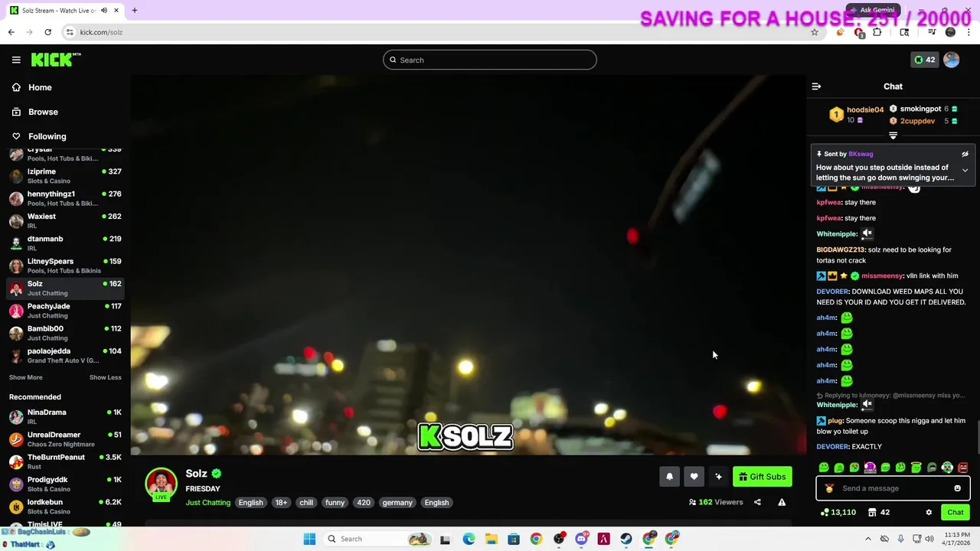Click the sparkle icon beside Gift Subs

click(718, 477)
